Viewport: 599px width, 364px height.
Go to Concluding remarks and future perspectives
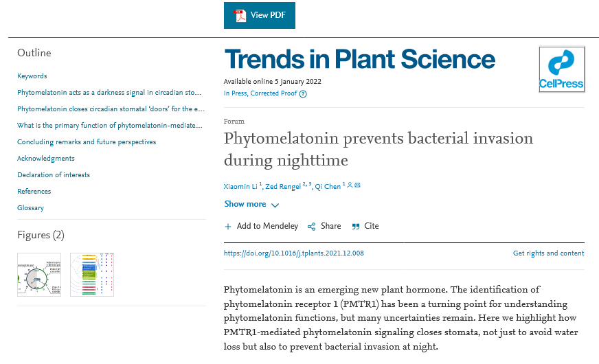tap(87, 142)
